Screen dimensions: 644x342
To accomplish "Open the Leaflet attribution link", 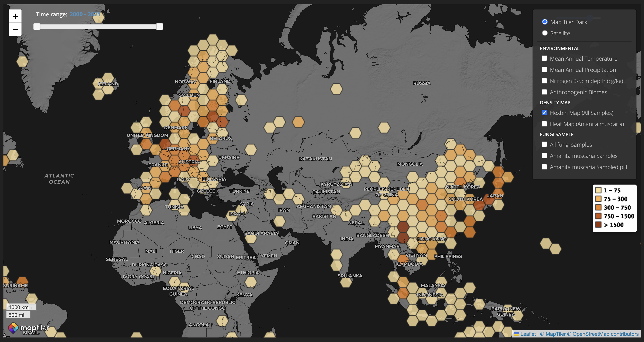I will pos(528,334).
